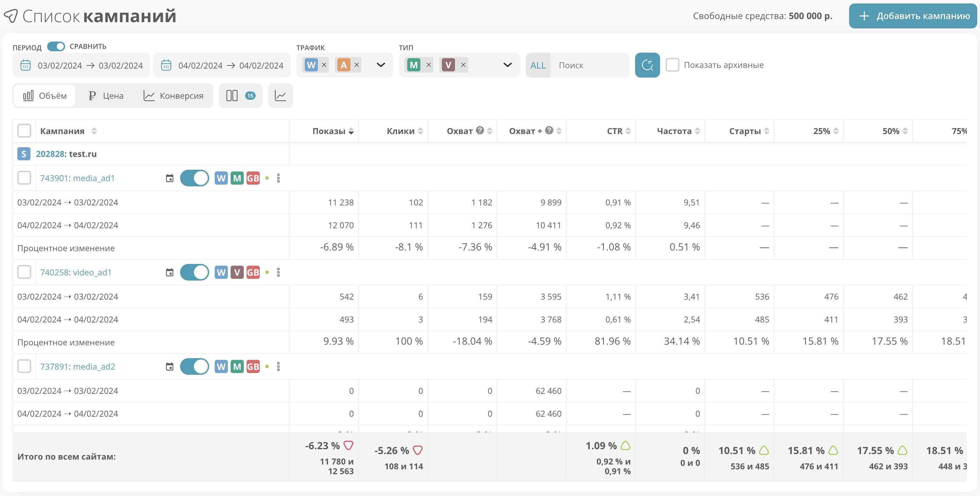The height and width of the screenshot is (496, 980).
Task: Click the paper plane icon near the title
Action: pos(11,16)
